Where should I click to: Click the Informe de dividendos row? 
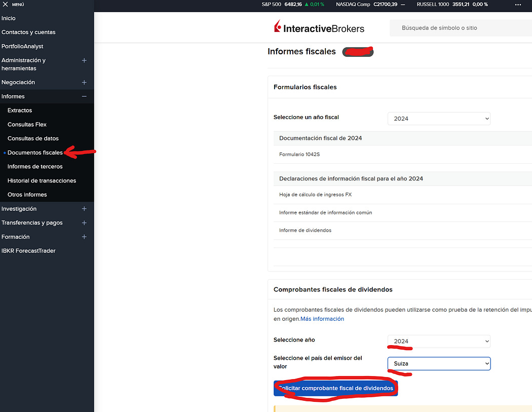click(x=403, y=231)
